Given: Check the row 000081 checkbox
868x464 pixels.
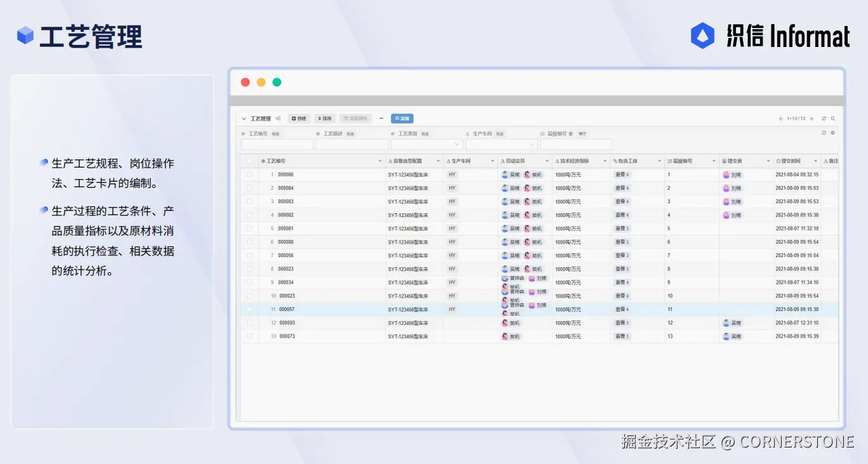Looking at the screenshot, I should click(249, 229).
